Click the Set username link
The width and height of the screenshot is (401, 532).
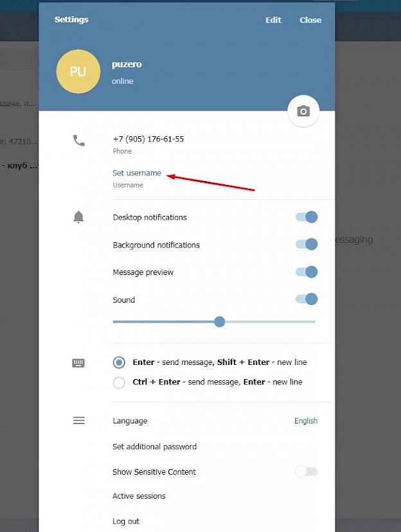pyautogui.click(x=137, y=173)
